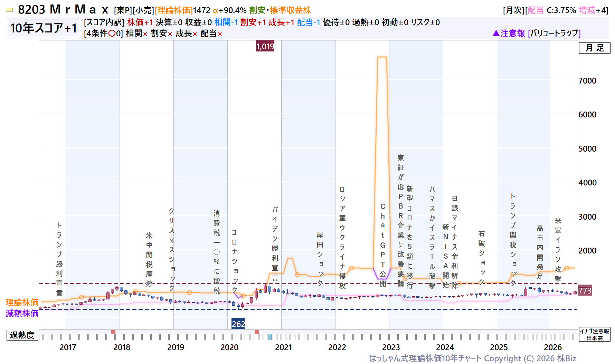This screenshot has height=364, width=615.
Task: Click the 1,019 high price label
Action: [x=265, y=46]
